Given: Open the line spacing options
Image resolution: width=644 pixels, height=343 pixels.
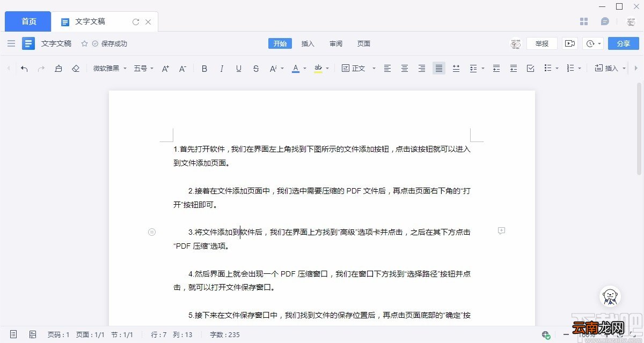Looking at the screenshot, I should [x=477, y=69].
